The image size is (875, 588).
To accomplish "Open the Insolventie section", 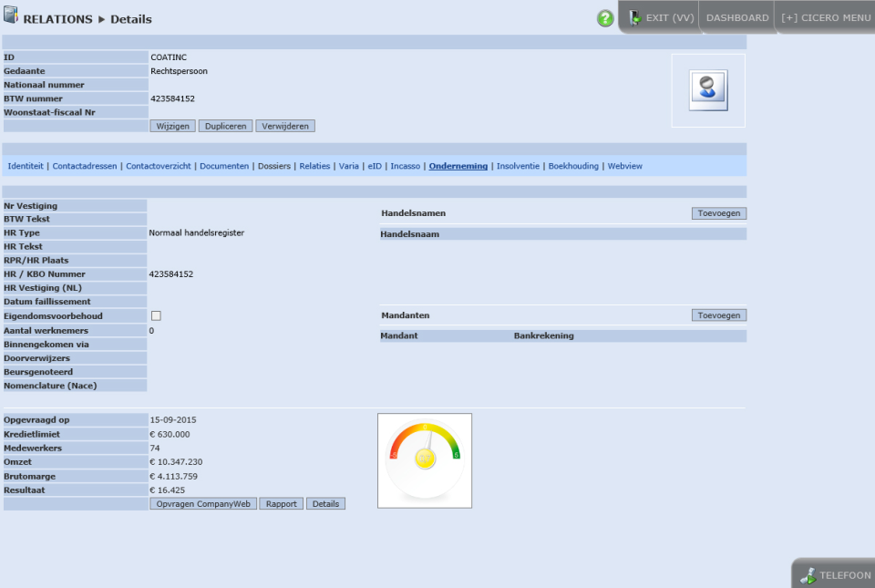I will (x=518, y=166).
